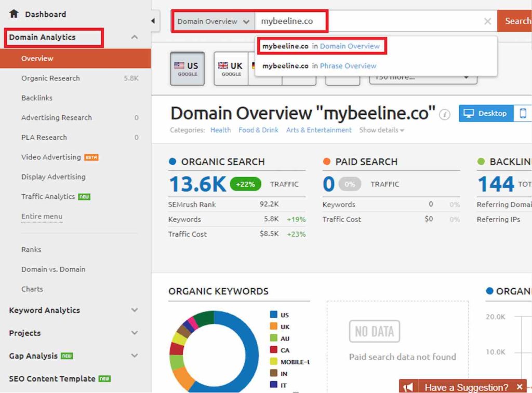The width and height of the screenshot is (532, 393).
Task: Select mybeeline.co in Phrase Overview suggestion
Action: click(x=318, y=65)
